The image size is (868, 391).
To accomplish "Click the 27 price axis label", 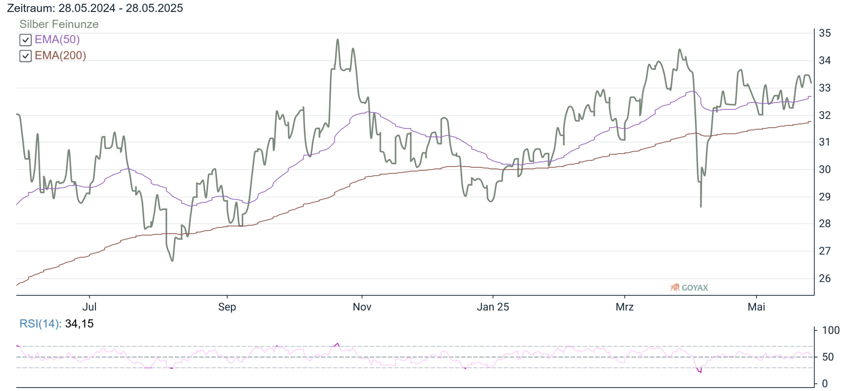I will tap(825, 251).
